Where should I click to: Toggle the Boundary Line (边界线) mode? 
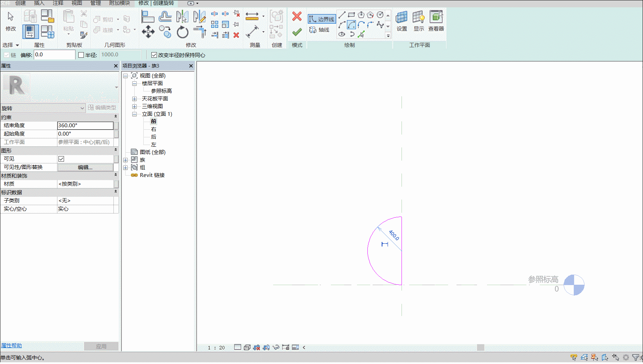(x=321, y=19)
